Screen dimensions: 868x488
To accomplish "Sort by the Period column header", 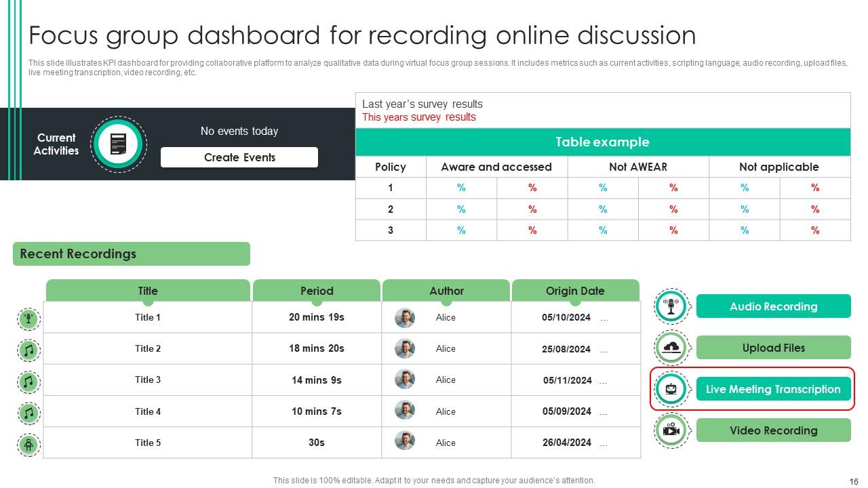I will (317, 291).
